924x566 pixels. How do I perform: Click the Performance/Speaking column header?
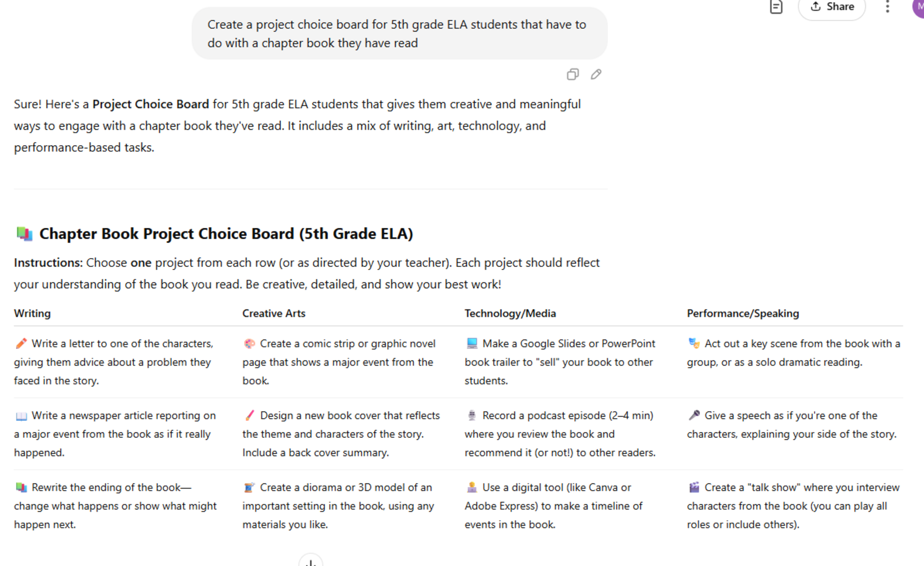pyautogui.click(x=743, y=313)
